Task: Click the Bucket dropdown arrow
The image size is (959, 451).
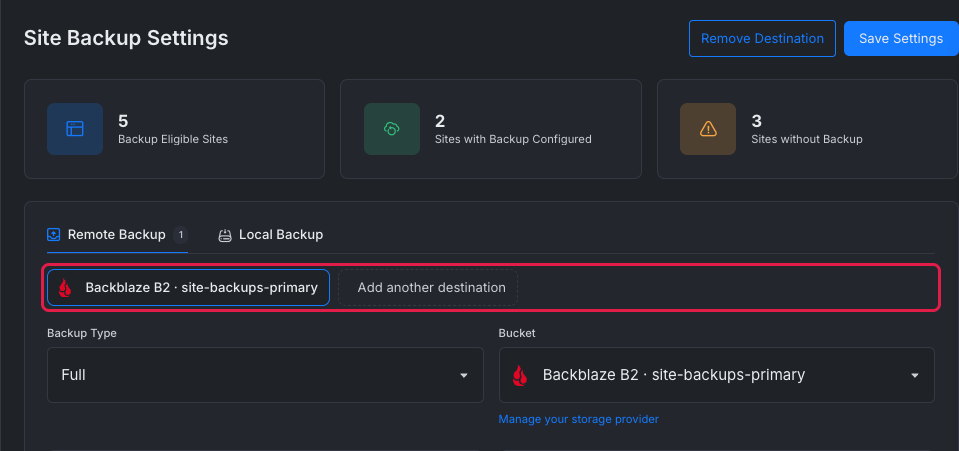Action: 915,376
